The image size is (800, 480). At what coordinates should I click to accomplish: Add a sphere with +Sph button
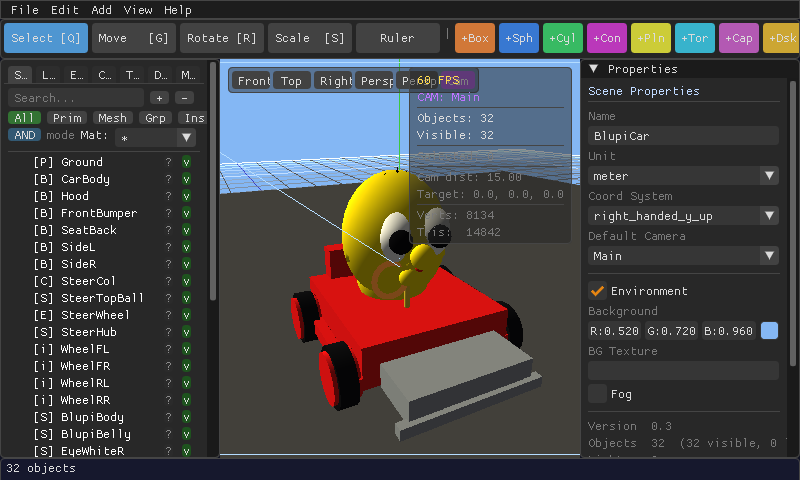(x=519, y=38)
